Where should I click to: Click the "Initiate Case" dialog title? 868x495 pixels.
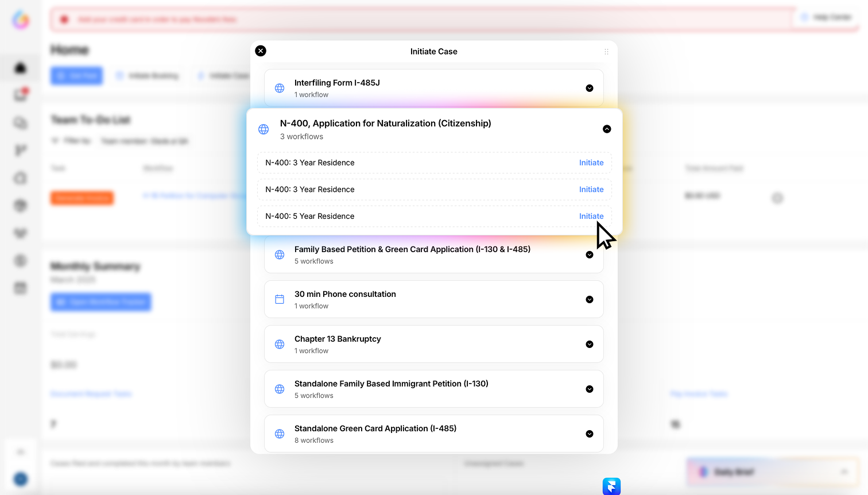pyautogui.click(x=434, y=52)
